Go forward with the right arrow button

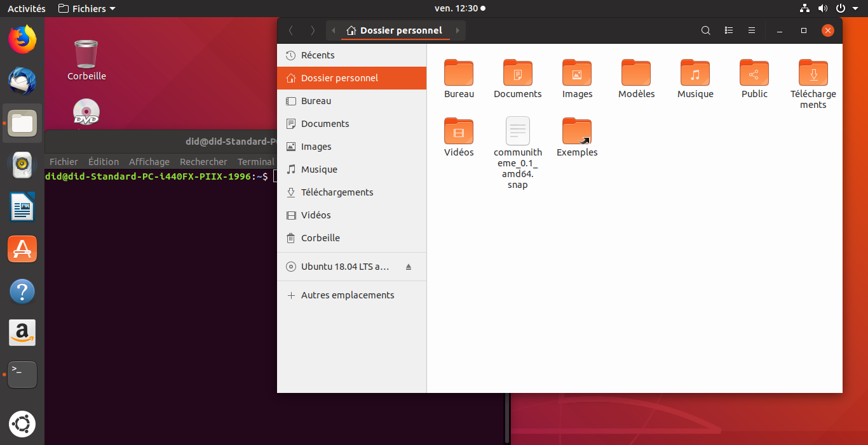pos(313,30)
